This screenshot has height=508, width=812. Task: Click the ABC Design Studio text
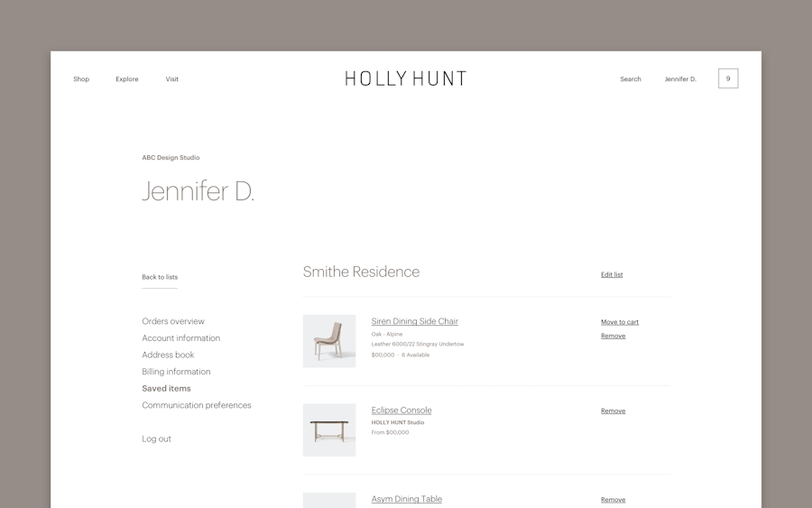click(171, 157)
